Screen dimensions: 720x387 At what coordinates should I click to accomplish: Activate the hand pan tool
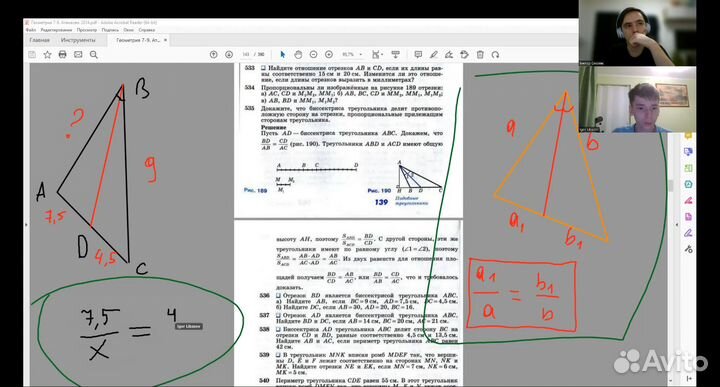298,55
